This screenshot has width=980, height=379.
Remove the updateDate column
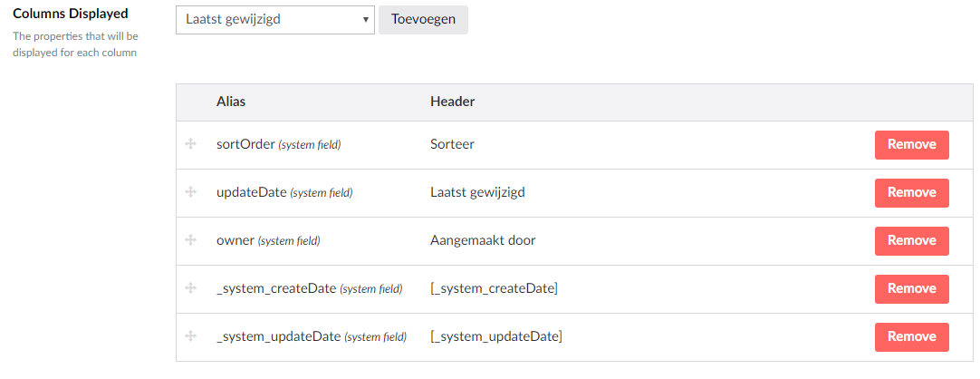[911, 193]
